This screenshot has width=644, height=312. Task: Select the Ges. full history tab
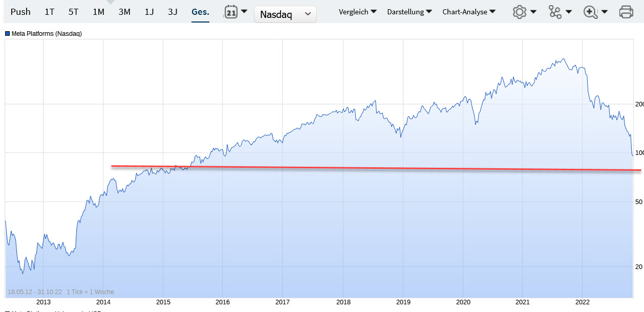200,12
